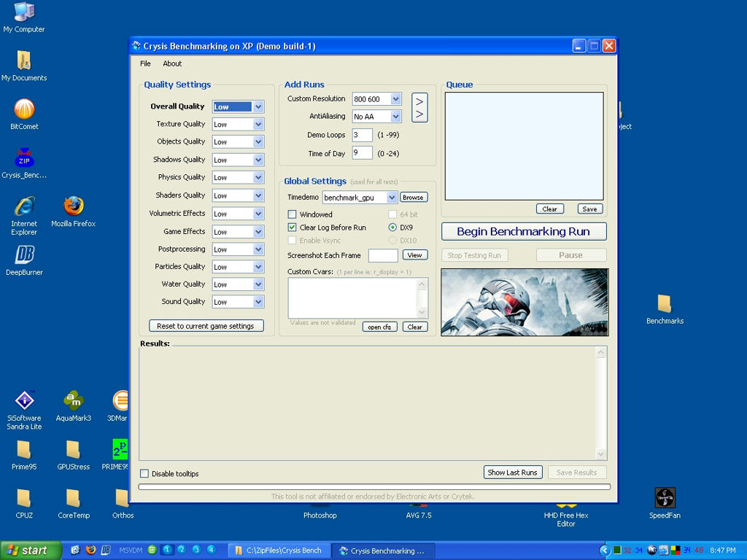Select Crysis Benchmarking taskbar button

[x=382, y=551]
